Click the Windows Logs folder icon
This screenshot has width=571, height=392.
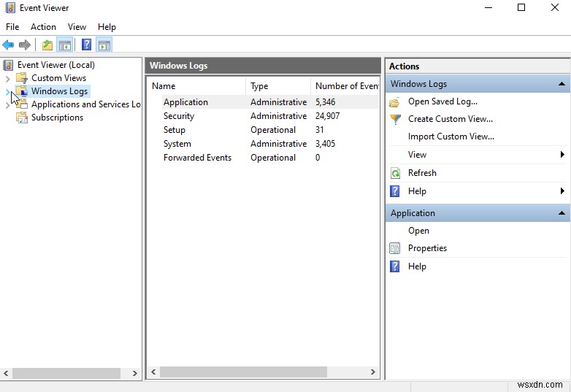click(22, 91)
